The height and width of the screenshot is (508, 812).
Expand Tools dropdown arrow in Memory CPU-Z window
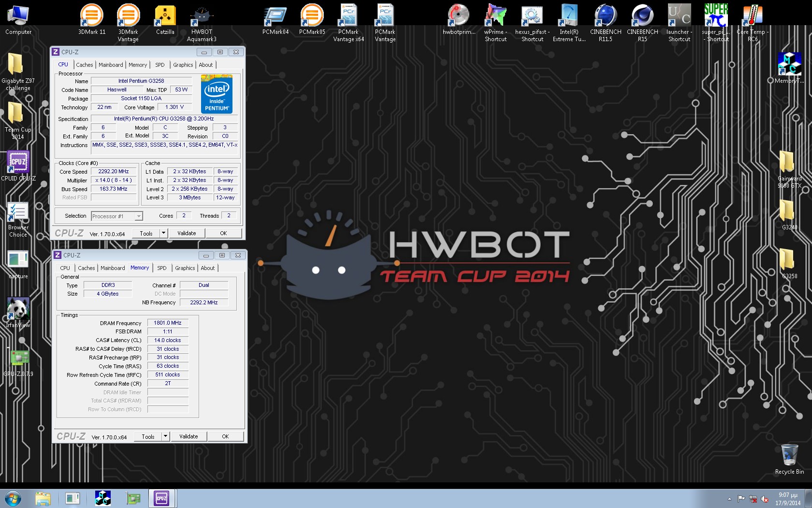pos(165,436)
